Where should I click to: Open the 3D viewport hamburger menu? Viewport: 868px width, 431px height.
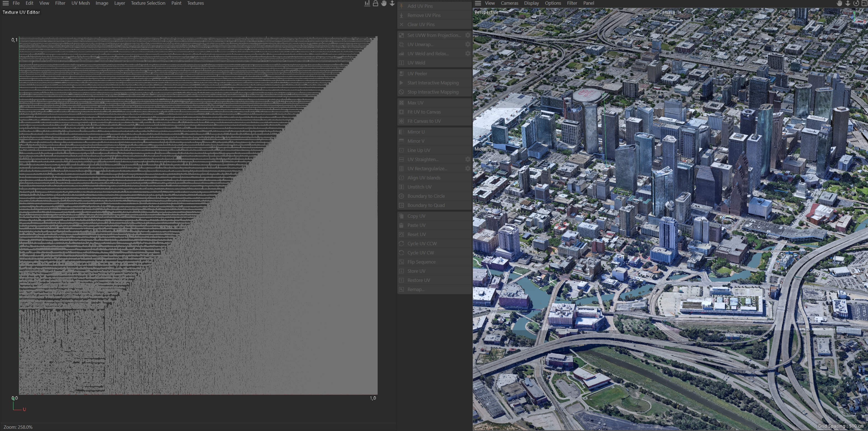pos(478,3)
